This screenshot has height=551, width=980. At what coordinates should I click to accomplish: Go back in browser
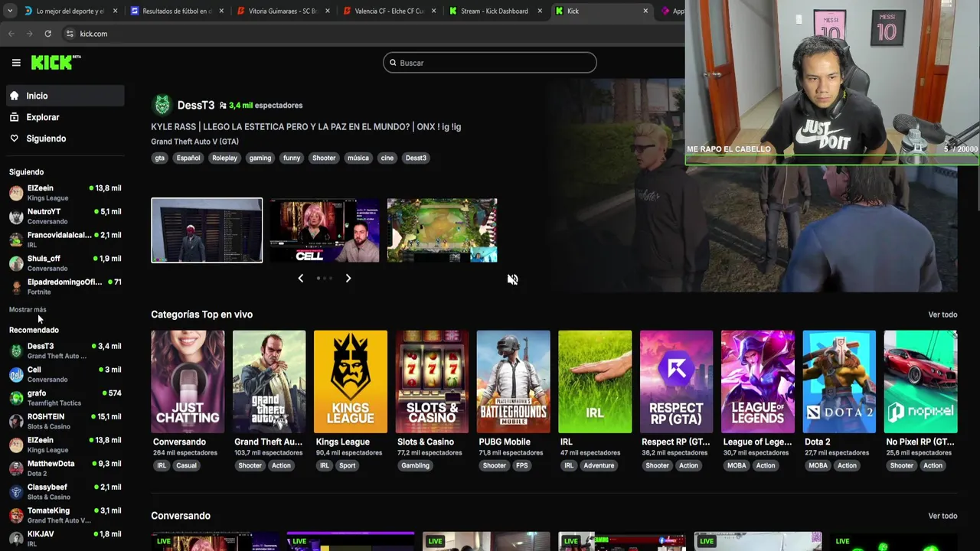tap(11, 34)
